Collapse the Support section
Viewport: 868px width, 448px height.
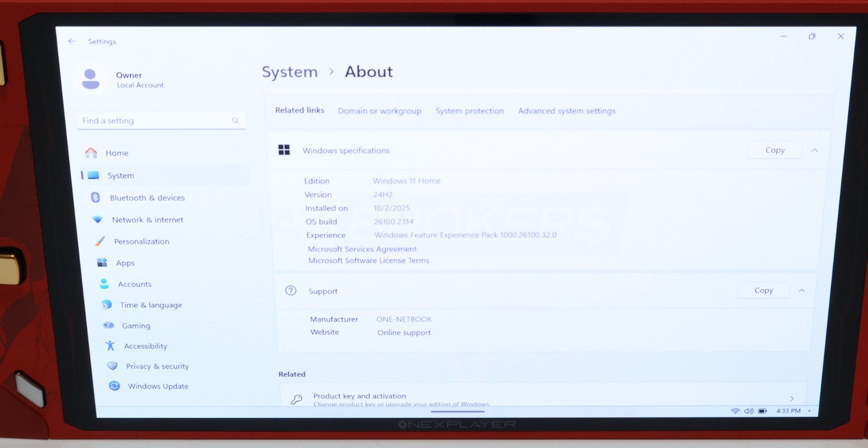[x=802, y=291]
